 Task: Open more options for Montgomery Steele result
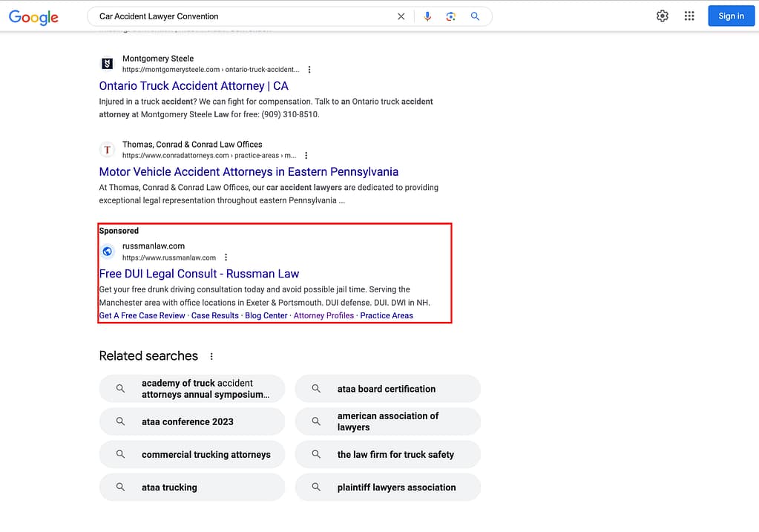coord(309,70)
